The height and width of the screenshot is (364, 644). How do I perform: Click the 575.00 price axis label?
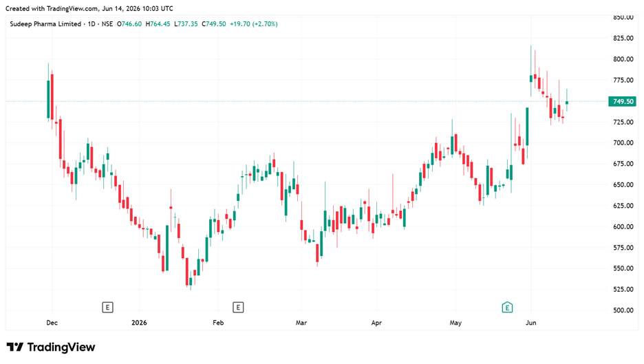pyautogui.click(x=623, y=248)
